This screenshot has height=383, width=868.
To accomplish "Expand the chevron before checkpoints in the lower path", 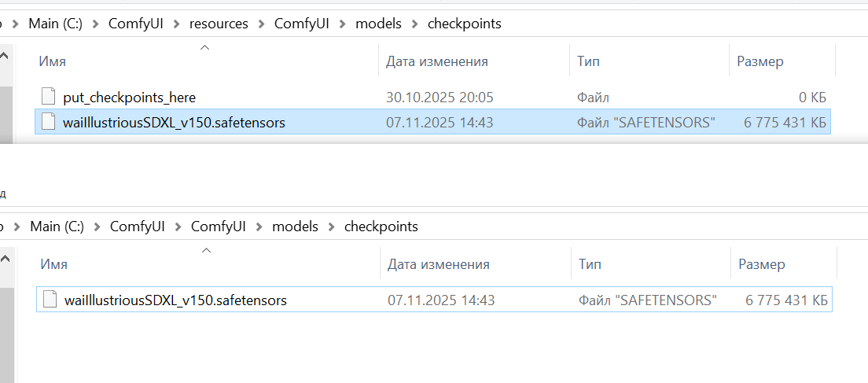I will click(x=331, y=226).
